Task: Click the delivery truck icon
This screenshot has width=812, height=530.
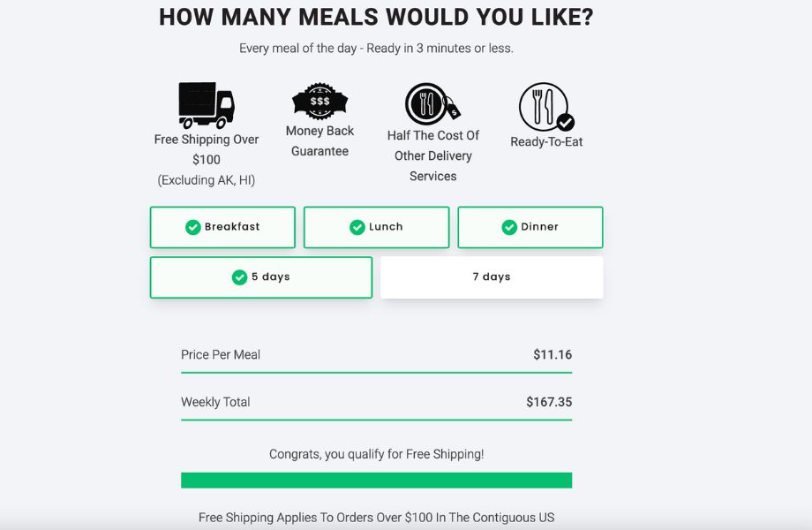Action: pos(207,106)
